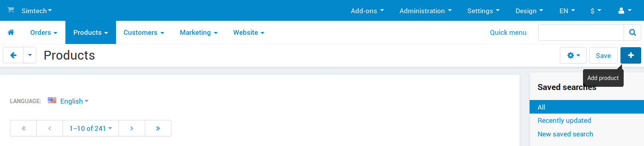The image size is (644, 146).
Task: Go to the home dashboard icon
Action: pyautogui.click(x=11, y=32)
